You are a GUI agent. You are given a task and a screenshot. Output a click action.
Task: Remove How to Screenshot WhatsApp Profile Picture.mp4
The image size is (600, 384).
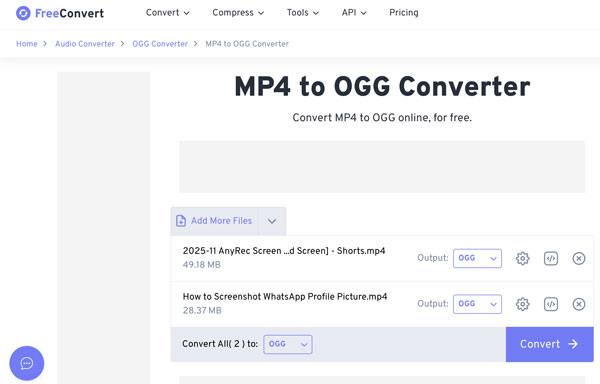point(579,304)
